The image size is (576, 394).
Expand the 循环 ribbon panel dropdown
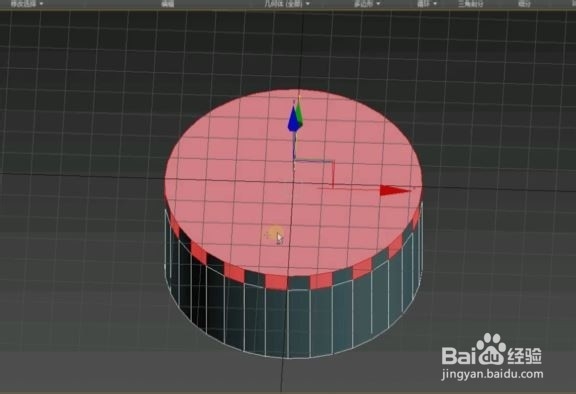(x=427, y=4)
